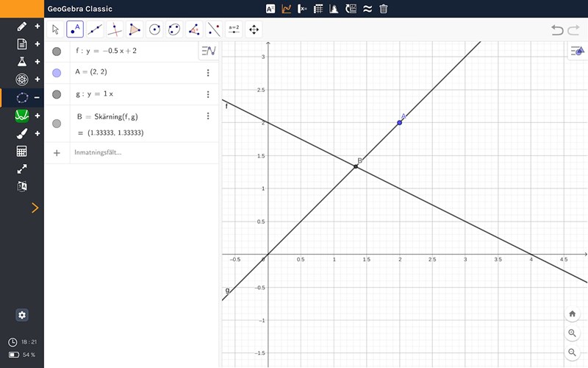Select the Polygon tool
Viewport: 588px width, 368px height.
click(x=135, y=29)
